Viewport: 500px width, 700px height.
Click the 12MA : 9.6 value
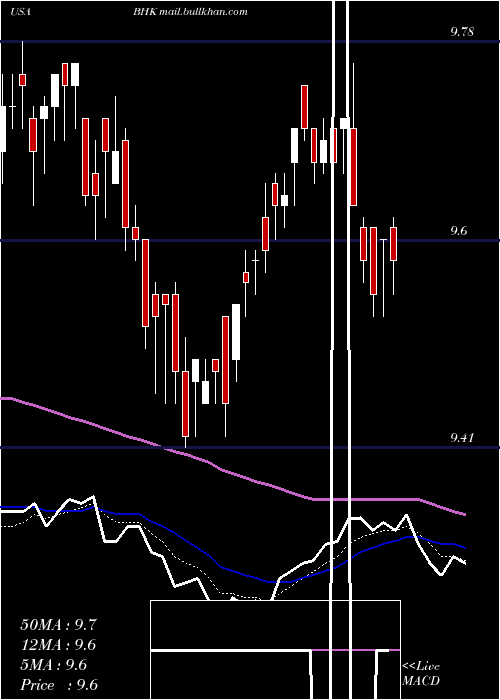(x=58, y=645)
